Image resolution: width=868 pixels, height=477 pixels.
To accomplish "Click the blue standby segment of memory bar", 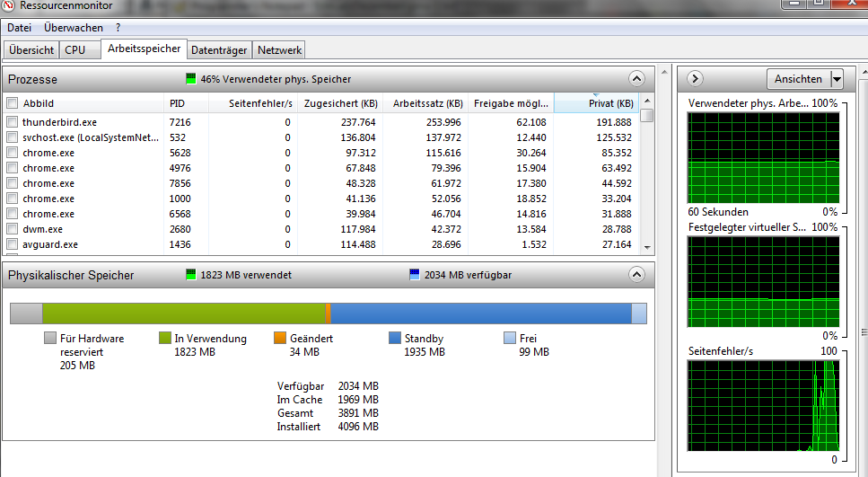I will click(x=481, y=313).
